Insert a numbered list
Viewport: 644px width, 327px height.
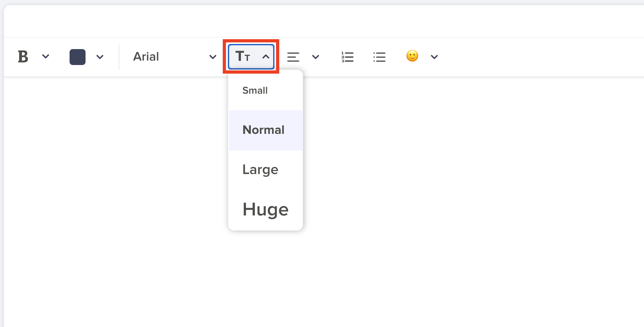347,57
